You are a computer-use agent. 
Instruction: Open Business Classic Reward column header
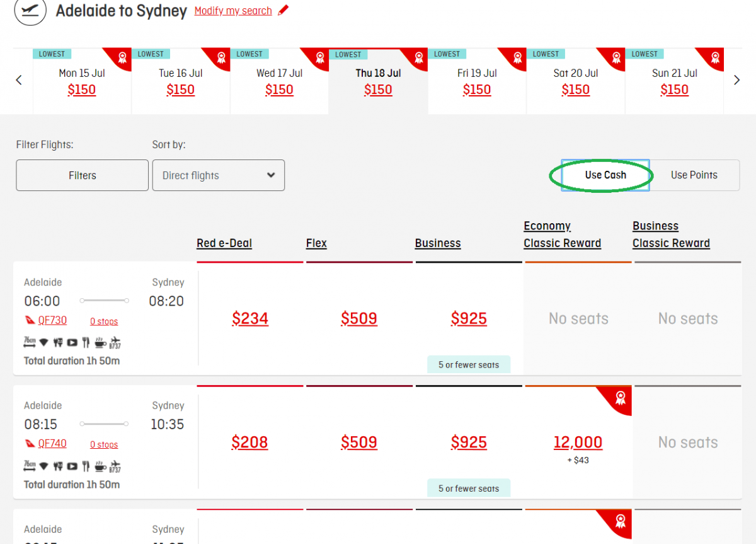tap(671, 234)
